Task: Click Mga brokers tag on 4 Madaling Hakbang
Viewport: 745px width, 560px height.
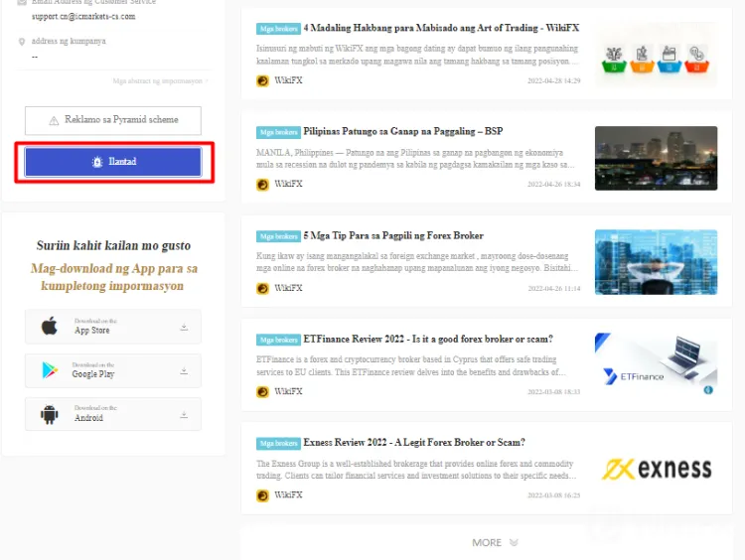Action: tap(278, 29)
